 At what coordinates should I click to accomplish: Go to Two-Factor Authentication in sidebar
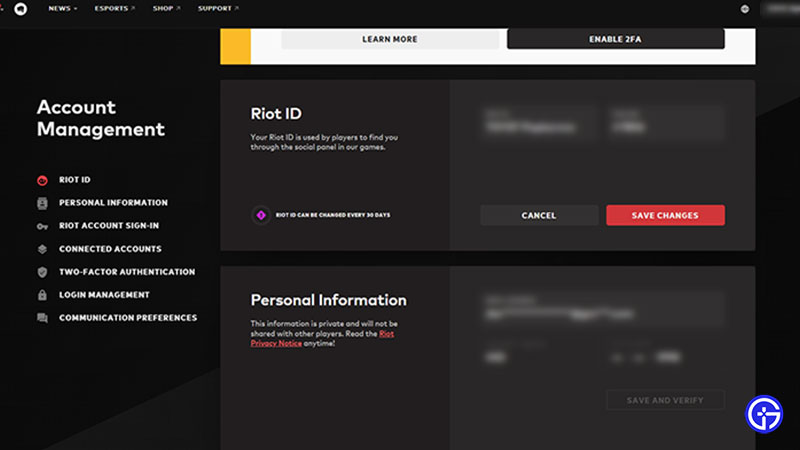[127, 272]
